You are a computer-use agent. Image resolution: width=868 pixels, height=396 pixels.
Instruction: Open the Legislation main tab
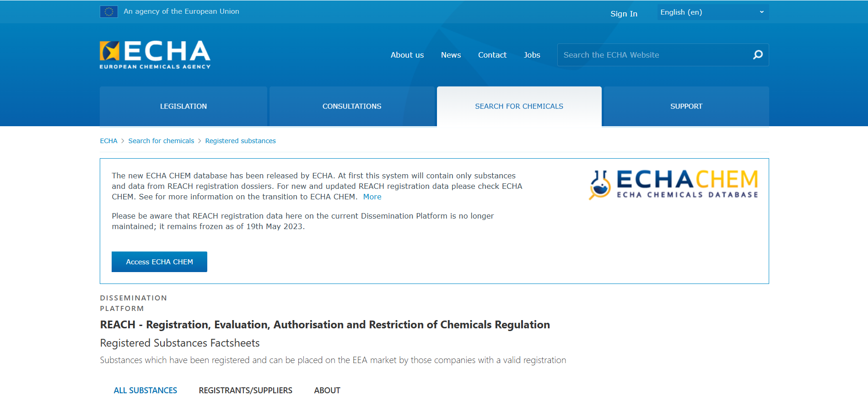(183, 106)
